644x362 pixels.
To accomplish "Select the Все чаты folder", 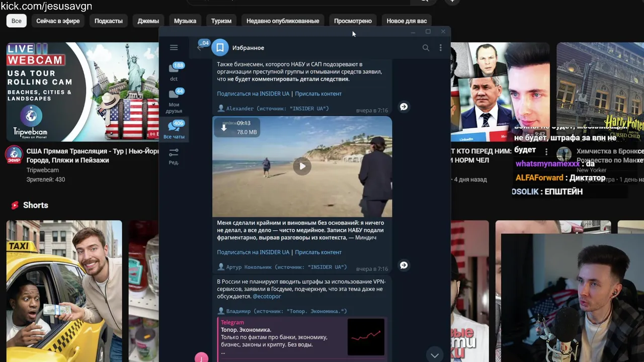I will [x=174, y=130].
